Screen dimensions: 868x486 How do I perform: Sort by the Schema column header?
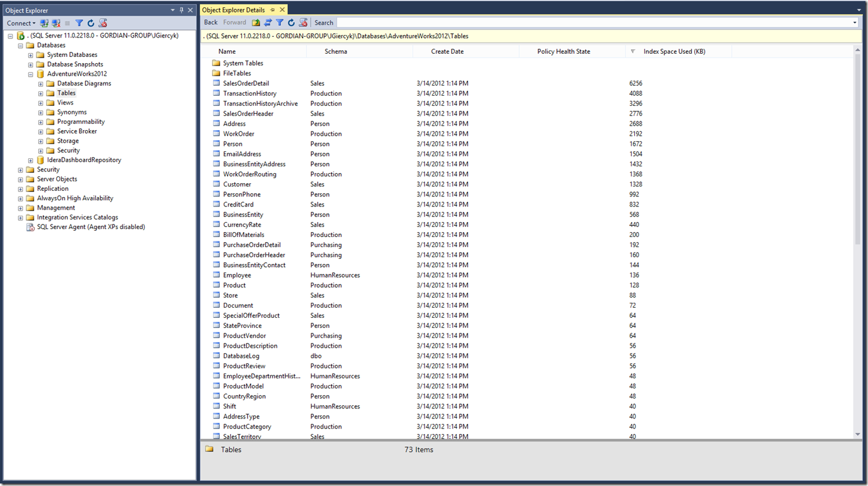click(x=360, y=51)
